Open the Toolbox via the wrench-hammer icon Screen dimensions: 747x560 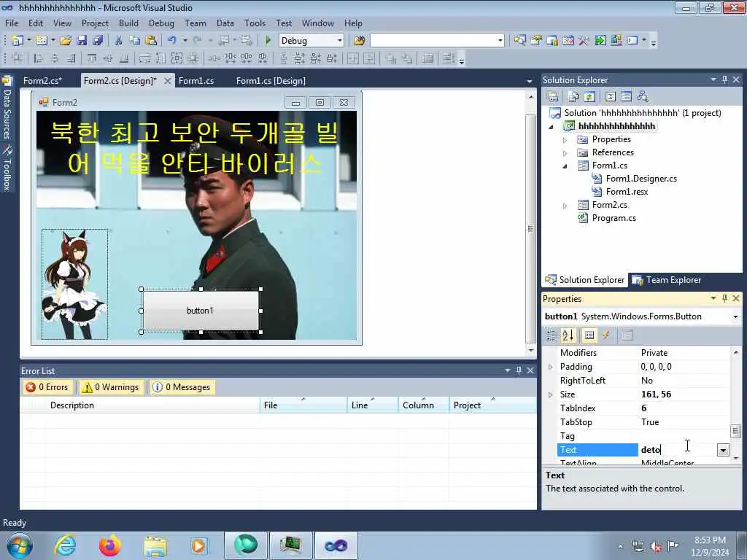584,41
